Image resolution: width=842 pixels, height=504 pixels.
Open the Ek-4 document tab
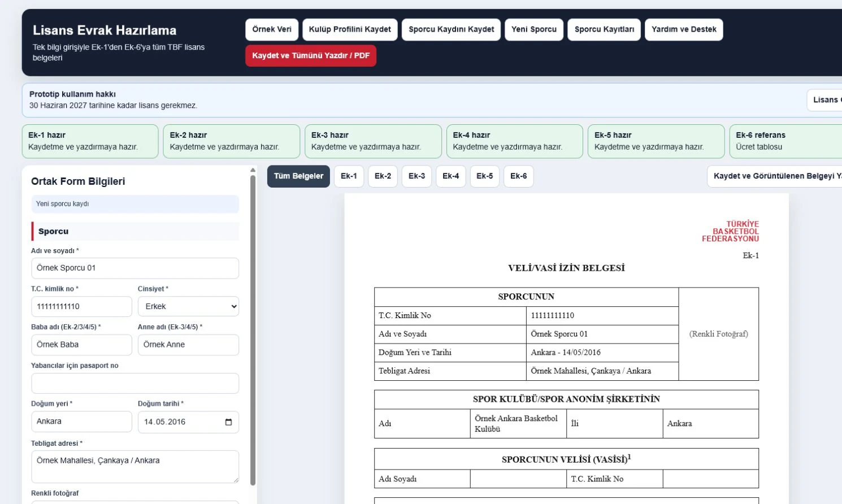[450, 176]
